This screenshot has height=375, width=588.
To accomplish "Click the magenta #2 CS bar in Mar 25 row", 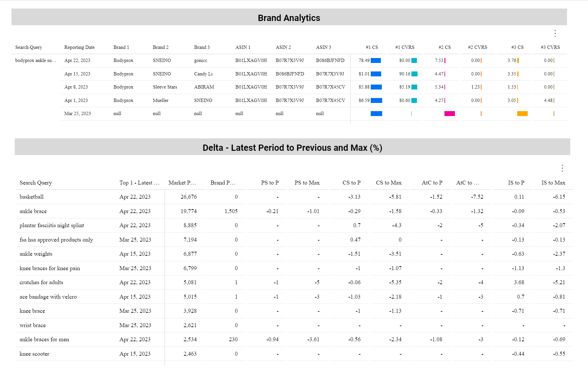I will click(450, 113).
